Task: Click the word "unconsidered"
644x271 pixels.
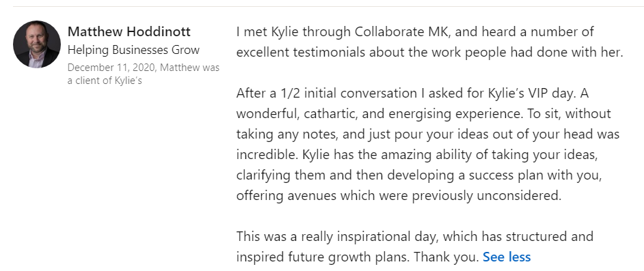Action: [x=519, y=195]
